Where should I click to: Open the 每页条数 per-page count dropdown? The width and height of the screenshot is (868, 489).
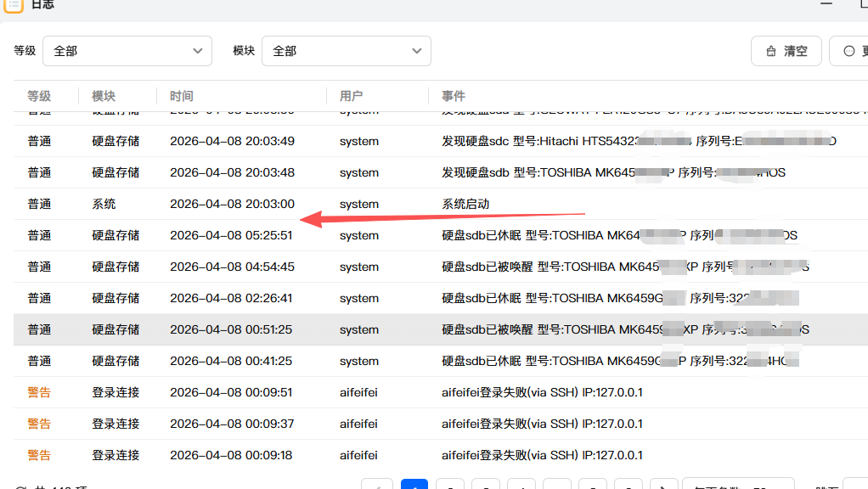pos(738,485)
